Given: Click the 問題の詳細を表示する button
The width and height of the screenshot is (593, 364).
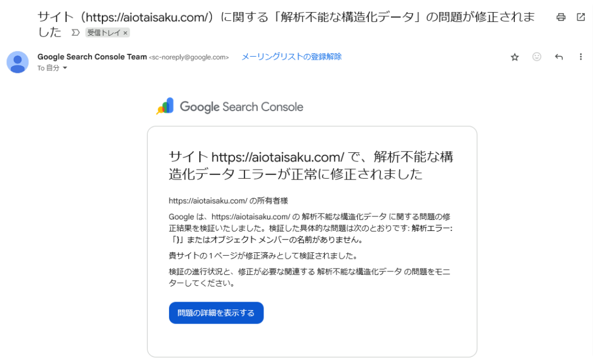Looking at the screenshot, I should pos(216,312).
